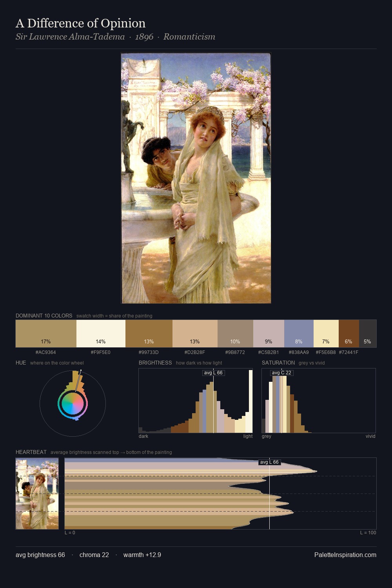The image size is (392, 588).
Task: Click hex code #9B8772 text
Action: [x=235, y=352]
